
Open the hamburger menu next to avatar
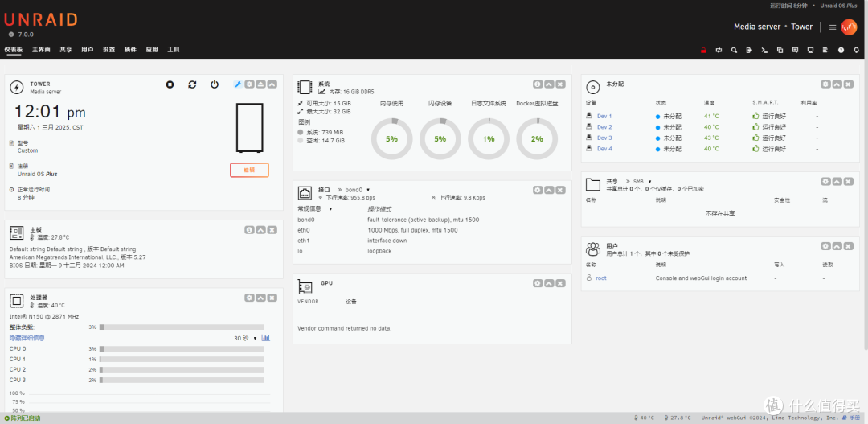pos(832,27)
